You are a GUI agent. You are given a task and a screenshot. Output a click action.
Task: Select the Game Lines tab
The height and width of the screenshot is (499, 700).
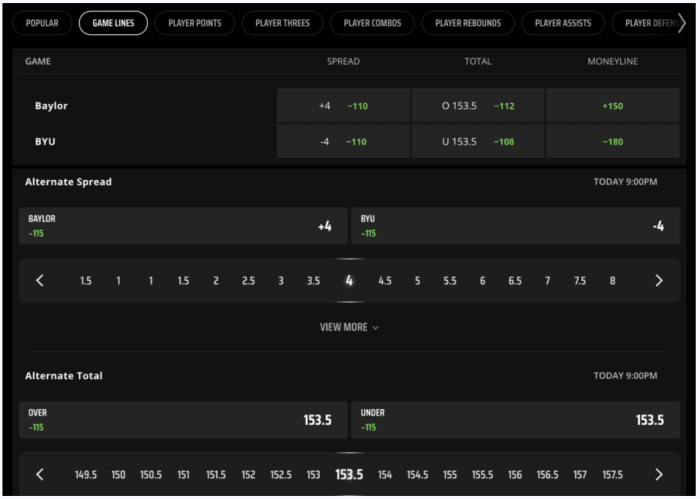click(113, 23)
